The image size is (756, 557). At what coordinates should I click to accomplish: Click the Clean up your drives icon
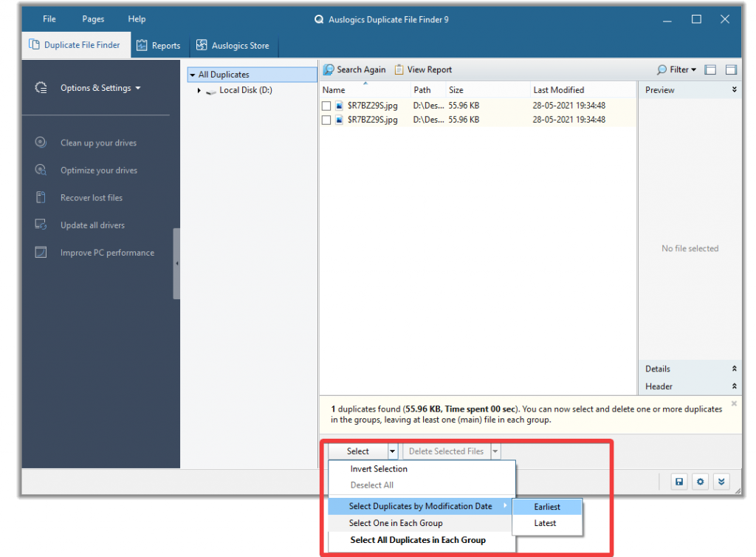point(41,143)
